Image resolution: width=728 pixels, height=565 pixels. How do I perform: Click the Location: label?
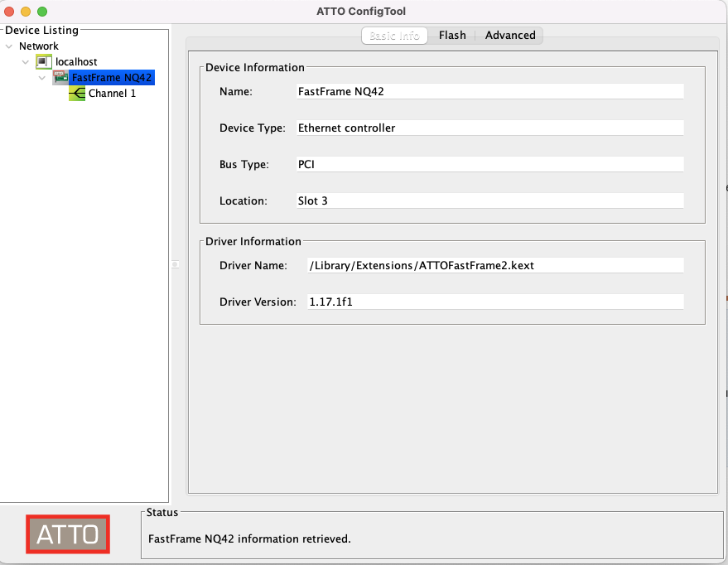click(243, 201)
